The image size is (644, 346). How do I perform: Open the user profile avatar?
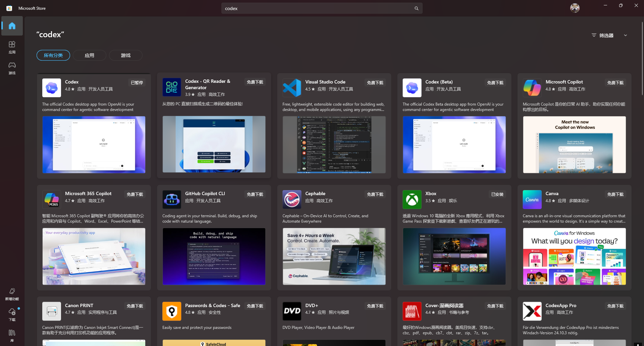click(575, 8)
